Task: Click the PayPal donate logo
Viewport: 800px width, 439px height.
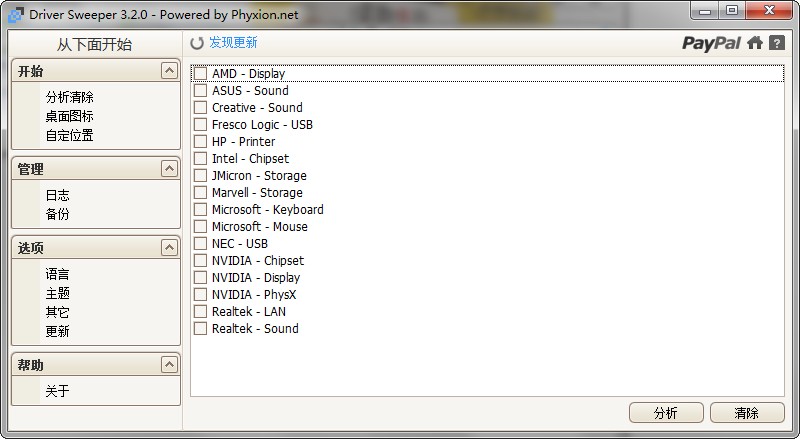Action: click(711, 43)
